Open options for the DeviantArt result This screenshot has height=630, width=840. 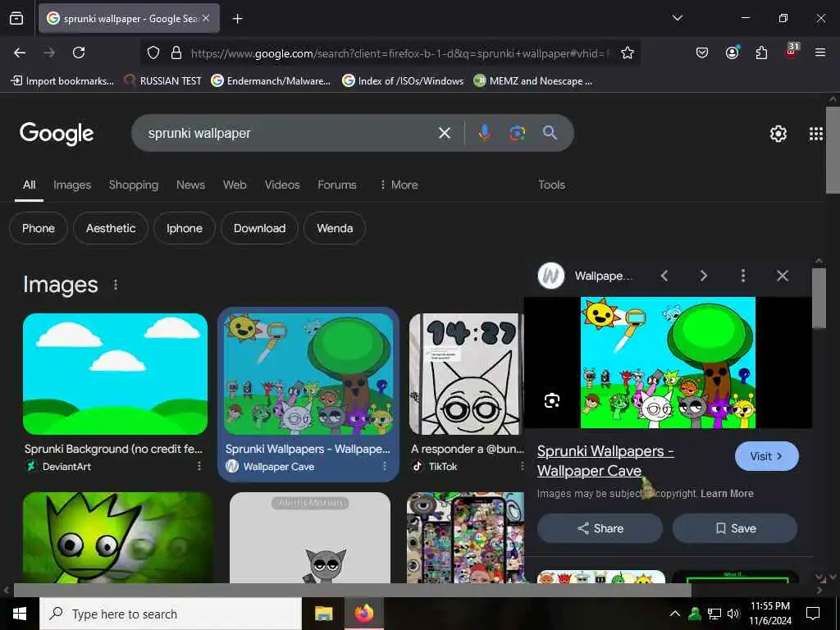coord(199,466)
